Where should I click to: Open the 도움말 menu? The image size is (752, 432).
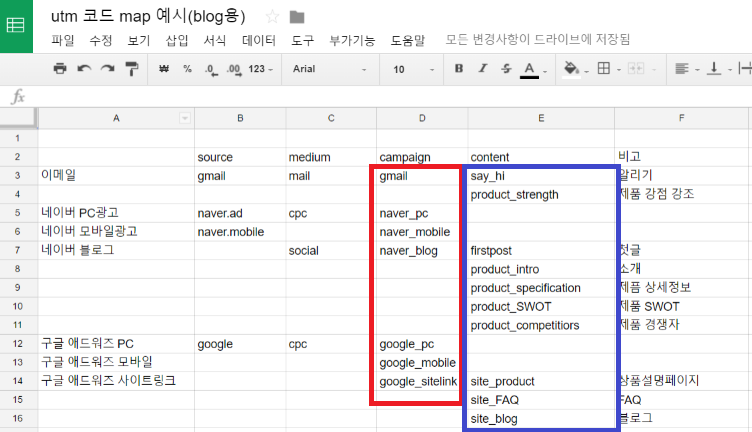point(408,40)
